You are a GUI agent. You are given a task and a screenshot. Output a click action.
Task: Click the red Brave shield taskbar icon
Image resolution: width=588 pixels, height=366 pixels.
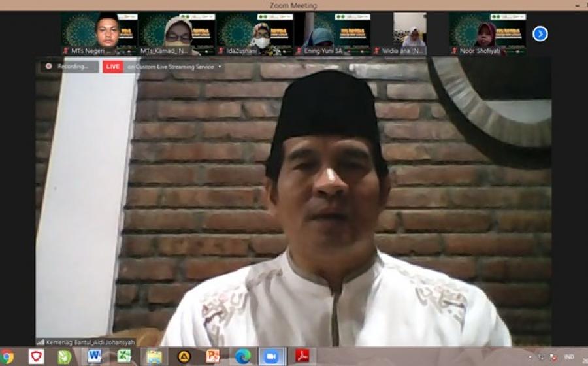(x=37, y=357)
